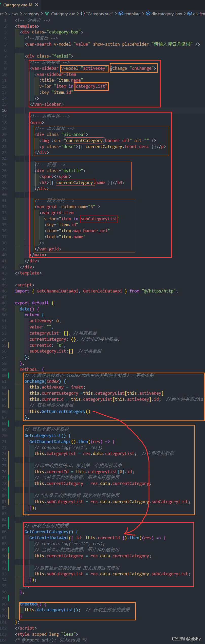Click the 'created() {' hook line
Image resolution: width=205 pixels, height=644 pixels.
(x=33, y=604)
